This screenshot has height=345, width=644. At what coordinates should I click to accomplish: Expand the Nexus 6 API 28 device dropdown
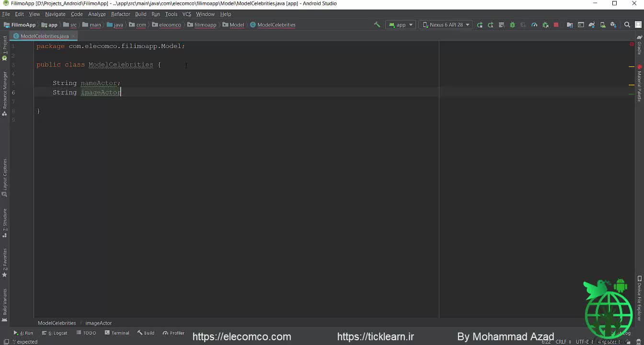pyautogui.click(x=446, y=25)
